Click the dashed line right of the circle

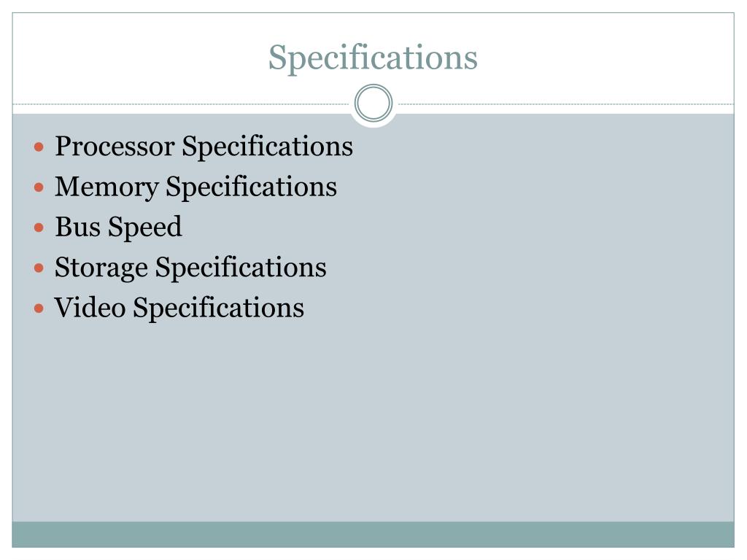[566, 104]
